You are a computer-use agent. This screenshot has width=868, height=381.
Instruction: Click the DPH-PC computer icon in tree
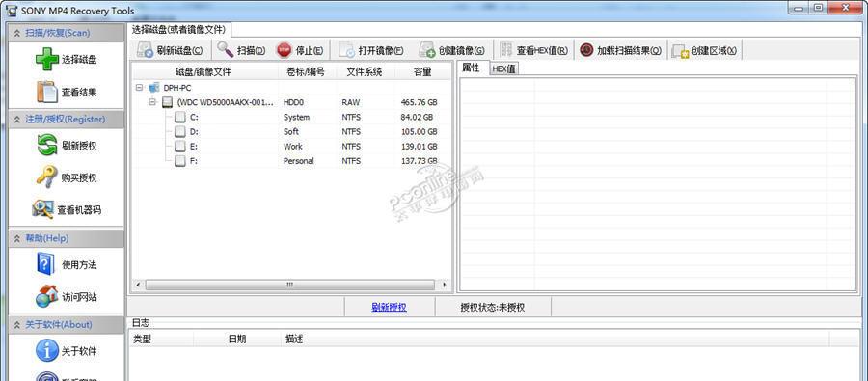pyautogui.click(x=154, y=88)
